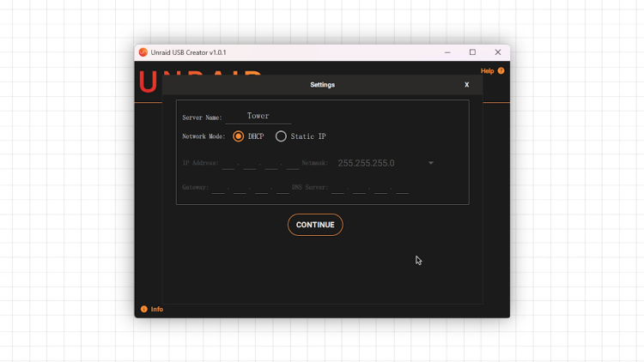Click the Settings dialog title text
644x362 pixels.
pyautogui.click(x=322, y=85)
